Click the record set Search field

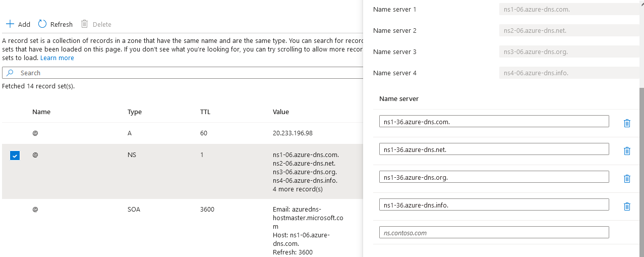coord(183,73)
